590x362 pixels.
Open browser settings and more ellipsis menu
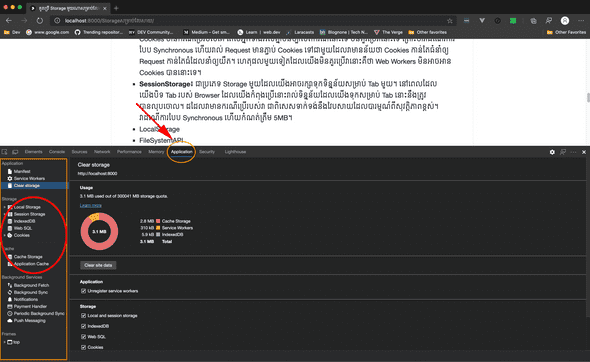tap(582, 21)
